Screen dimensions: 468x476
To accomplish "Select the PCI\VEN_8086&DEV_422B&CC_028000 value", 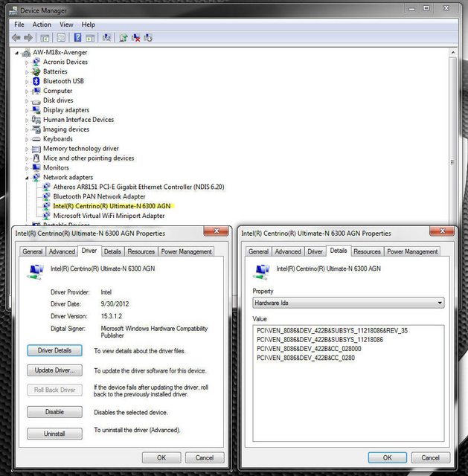I will (x=309, y=349).
